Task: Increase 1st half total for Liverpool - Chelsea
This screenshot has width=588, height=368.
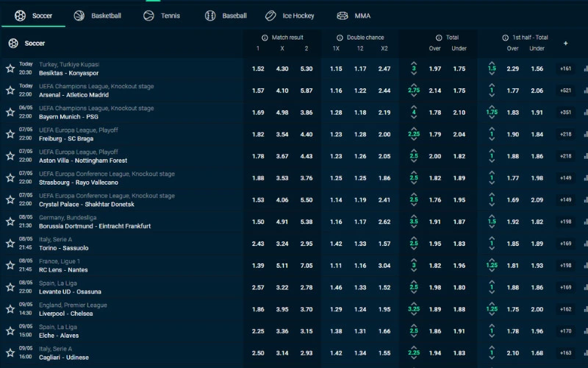Action: point(492,304)
